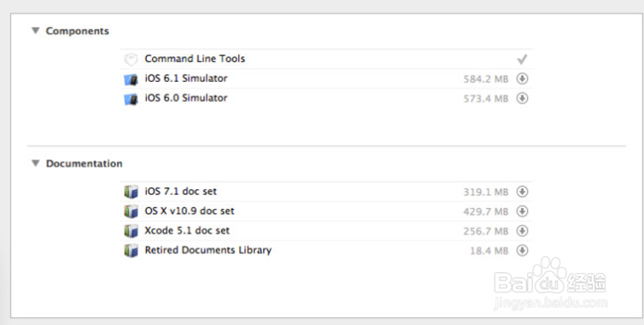This screenshot has height=325, width=644.
Task: Select the OS X v10.9 doc set row
Action: pos(326,212)
